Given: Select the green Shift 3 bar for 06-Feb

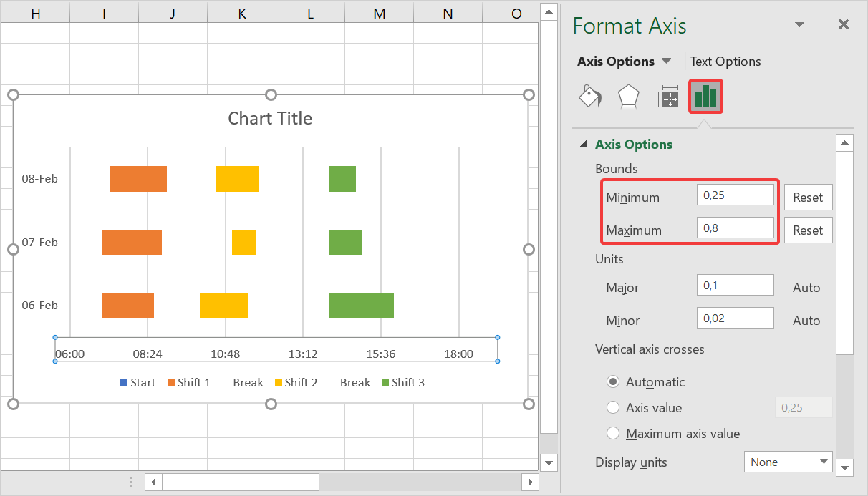Looking at the screenshot, I should (362, 306).
